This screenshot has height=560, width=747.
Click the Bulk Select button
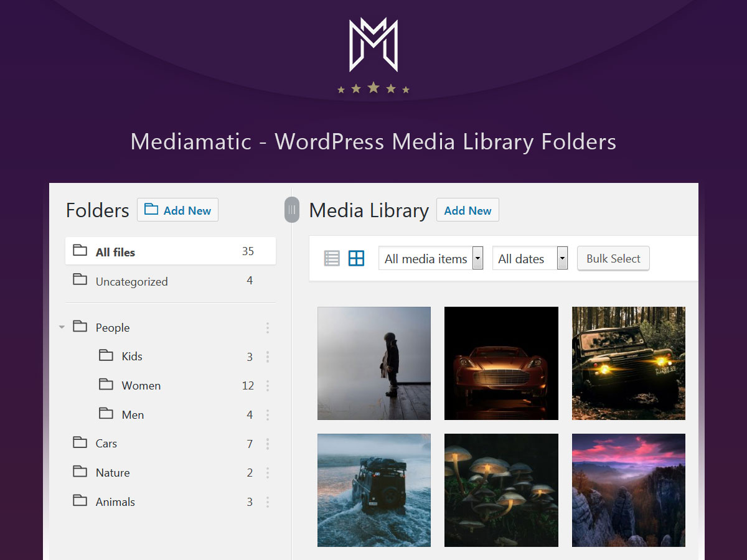[x=613, y=258]
